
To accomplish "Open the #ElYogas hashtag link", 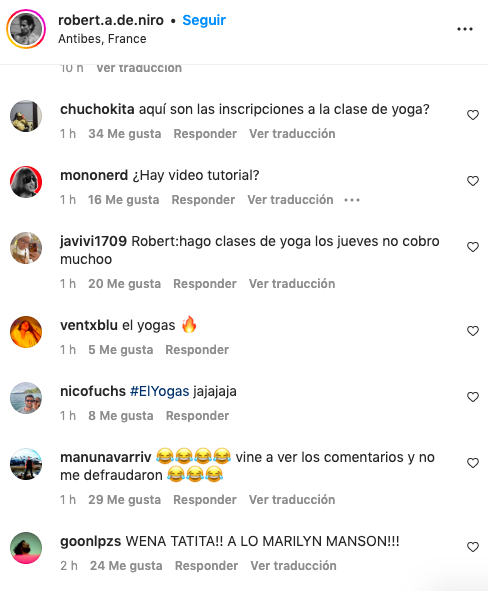I will coord(159,391).
